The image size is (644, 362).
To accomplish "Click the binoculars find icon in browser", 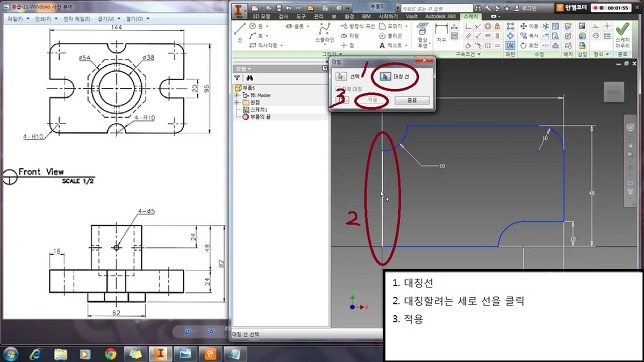I will (250, 78).
